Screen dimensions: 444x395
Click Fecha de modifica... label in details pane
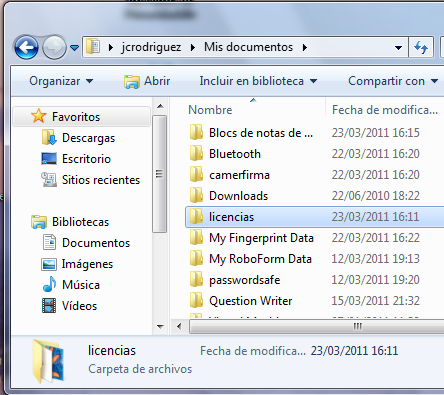pyautogui.click(x=253, y=351)
